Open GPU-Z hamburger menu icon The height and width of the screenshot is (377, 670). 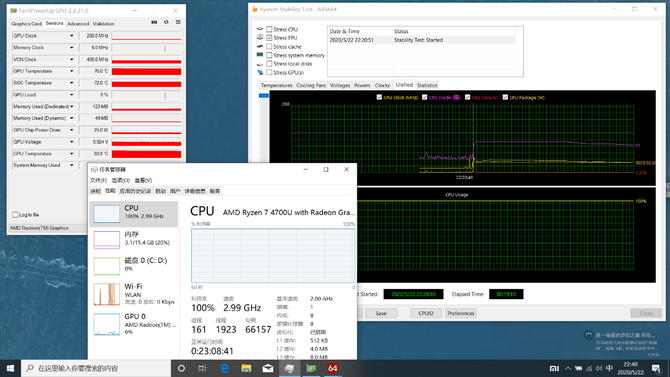(178, 22)
